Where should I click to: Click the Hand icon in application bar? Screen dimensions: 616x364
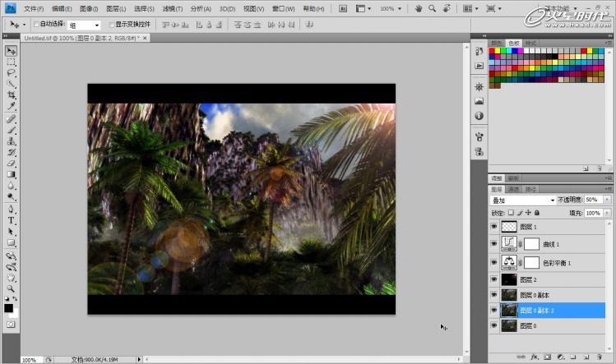click(419, 8)
